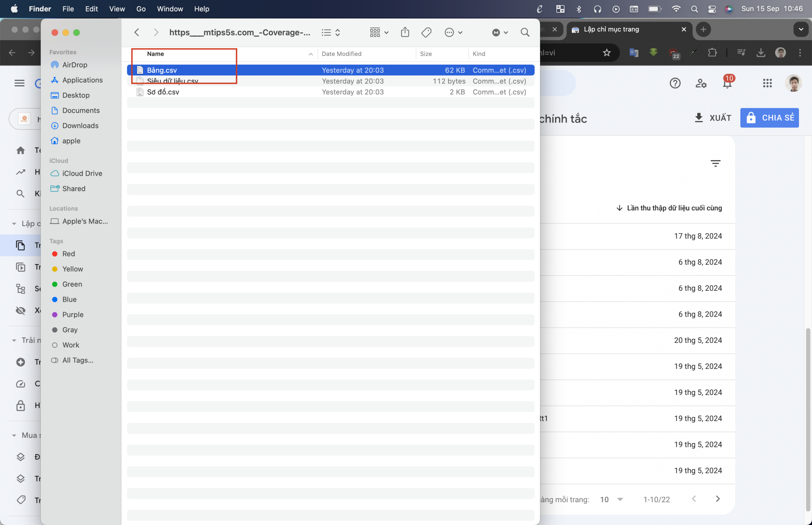Select Bảng.csv file
The width and height of the screenshot is (812, 525).
(162, 70)
